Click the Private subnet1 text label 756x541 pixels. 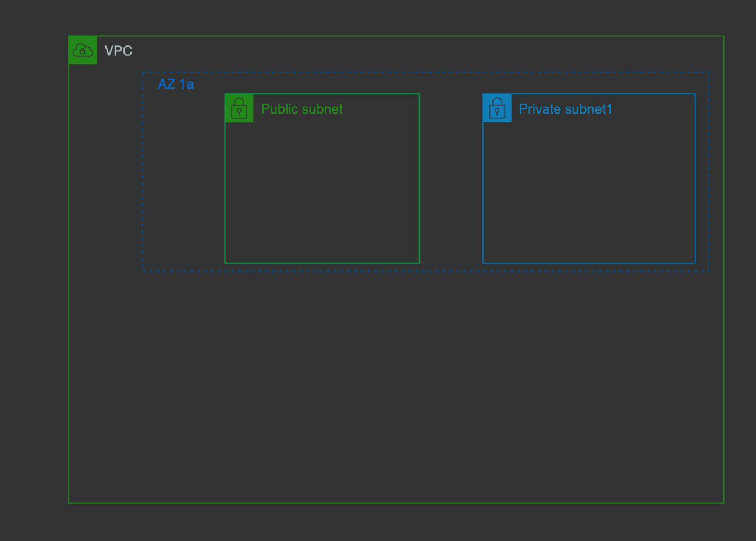tap(565, 109)
